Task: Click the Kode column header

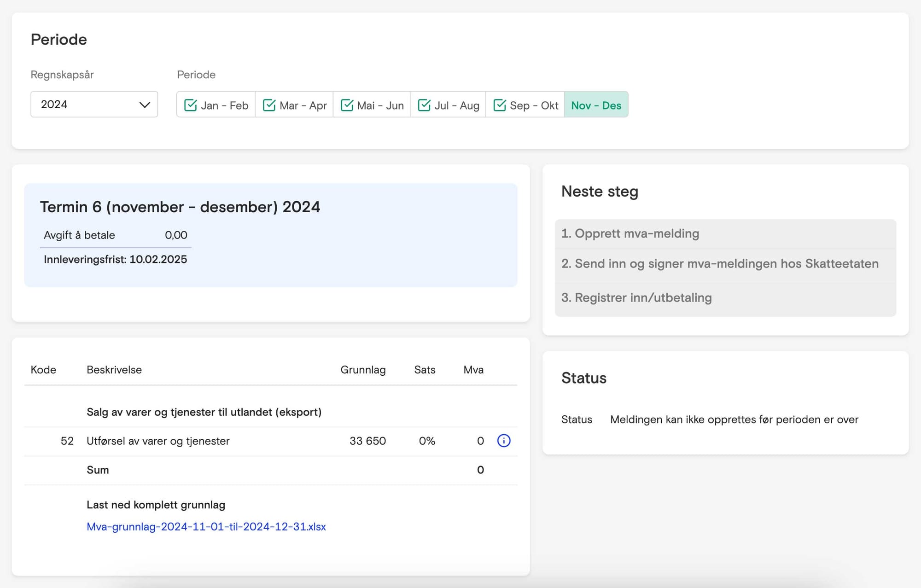Action: (x=43, y=370)
